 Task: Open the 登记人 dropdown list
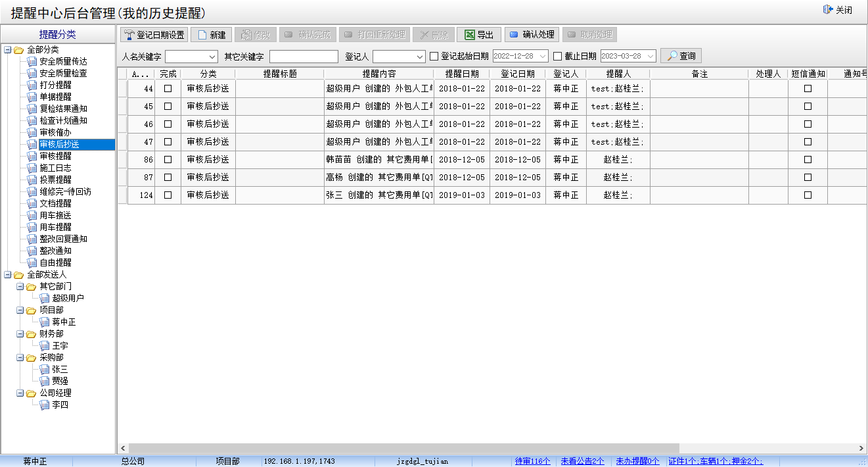(419, 57)
